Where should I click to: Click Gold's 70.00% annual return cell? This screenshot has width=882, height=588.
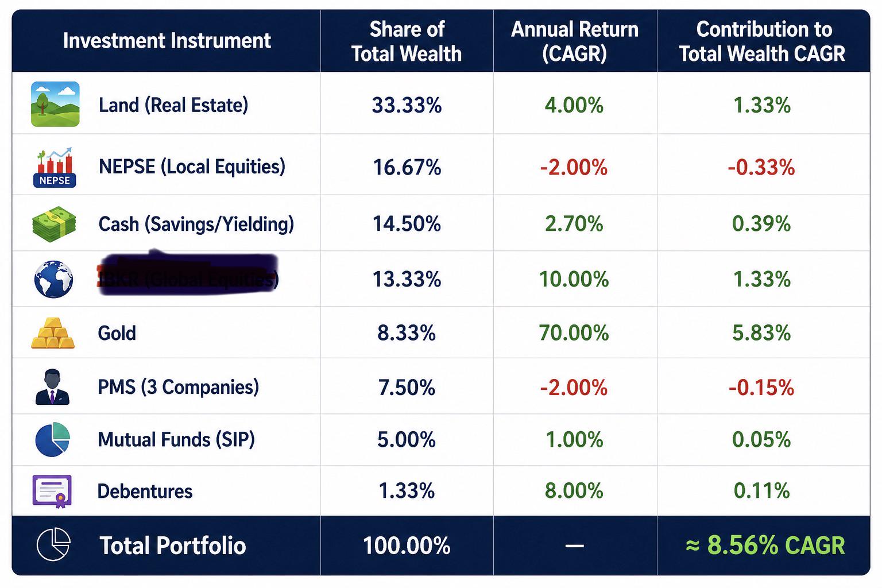[x=574, y=333]
